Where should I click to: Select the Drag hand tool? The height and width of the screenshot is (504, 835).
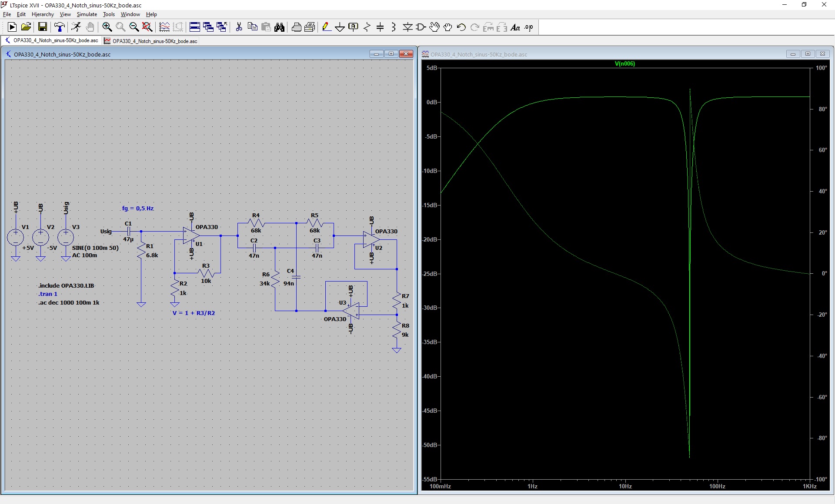pyautogui.click(x=448, y=27)
